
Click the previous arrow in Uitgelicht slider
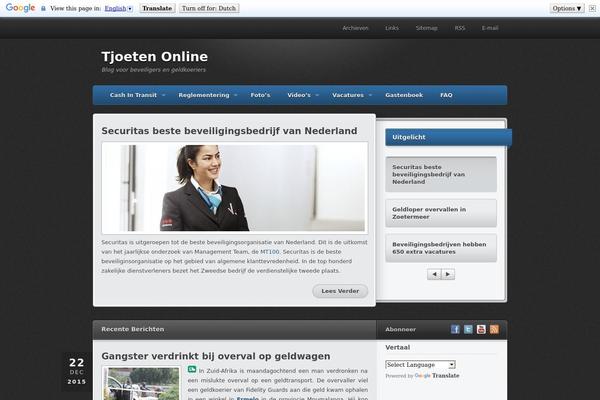tap(434, 274)
